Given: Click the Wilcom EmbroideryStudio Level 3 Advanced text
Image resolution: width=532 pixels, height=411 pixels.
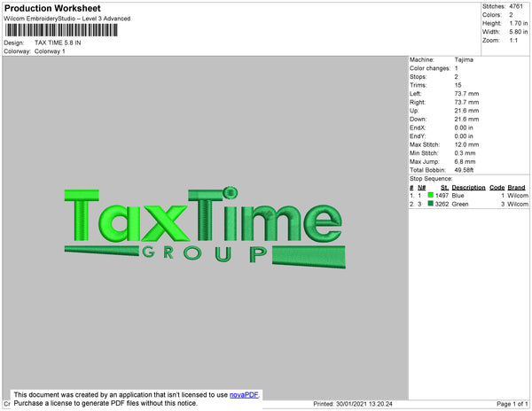Looking at the screenshot, I should [67, 19].
